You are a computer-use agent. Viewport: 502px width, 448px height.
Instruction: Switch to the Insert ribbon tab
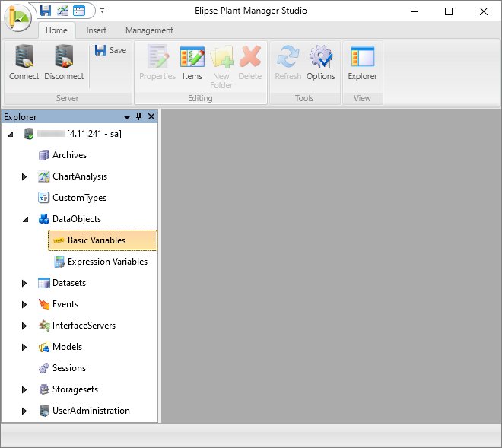96,30
